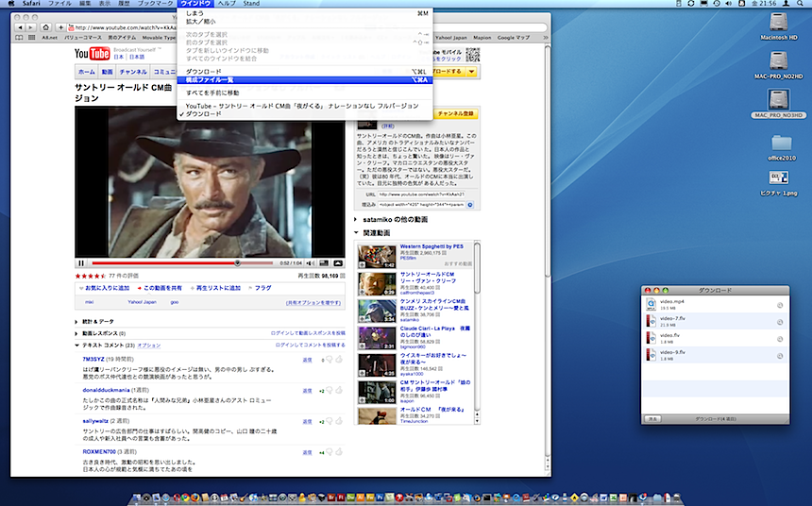The height and width of the screenshot is (506, 812).
Task: Click the menu bar volume icon
Action: 729,3
